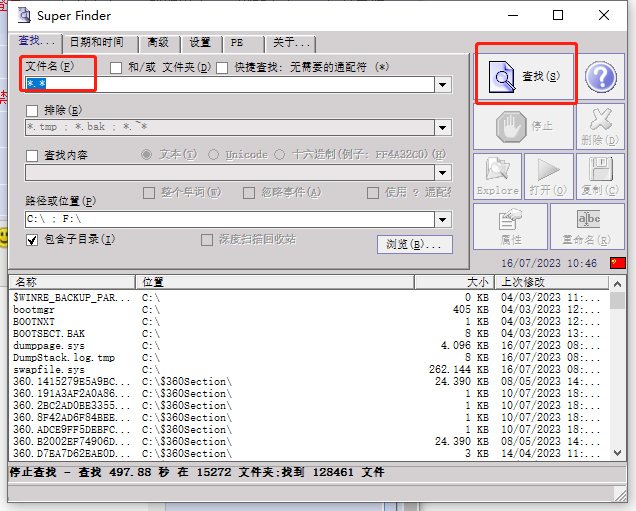Screen dimensions: 636x511
Task: Click the 路径或位置 field containing C:\ ; F:\
Action: click(230, 219)
